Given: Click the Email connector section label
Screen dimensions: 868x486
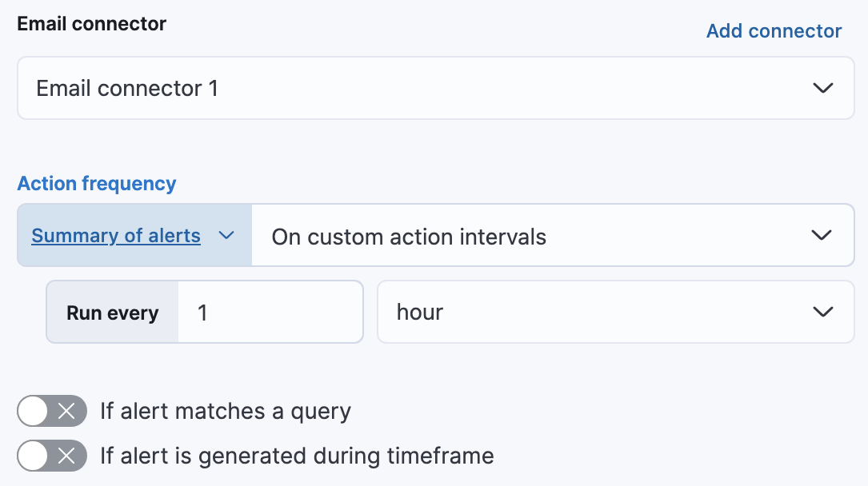Looking at the screenshot, I should pos(90,23).
